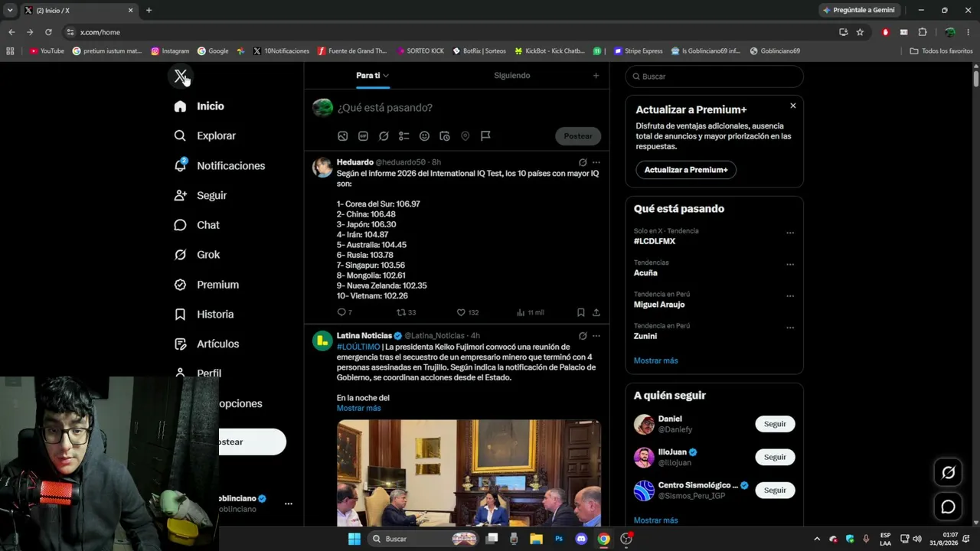Viewport: 980px width, 551px height.
Task: Bookmark this page with the star icon
Action: (x=860, y=32)
